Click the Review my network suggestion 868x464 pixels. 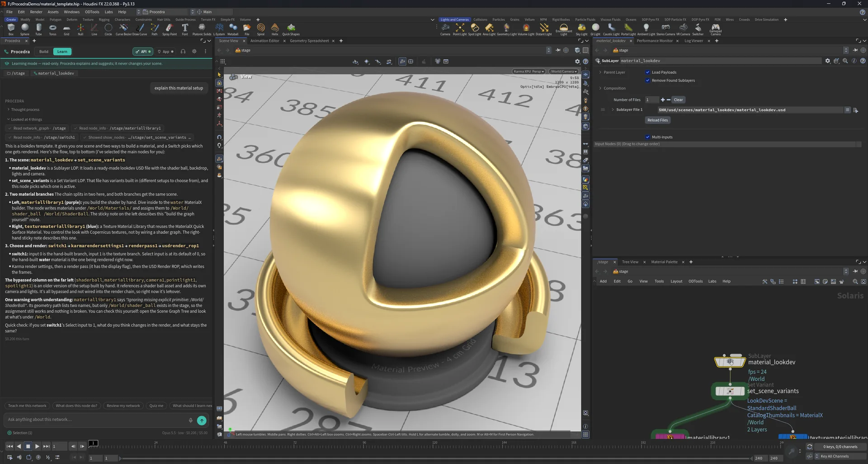(123, 406)
